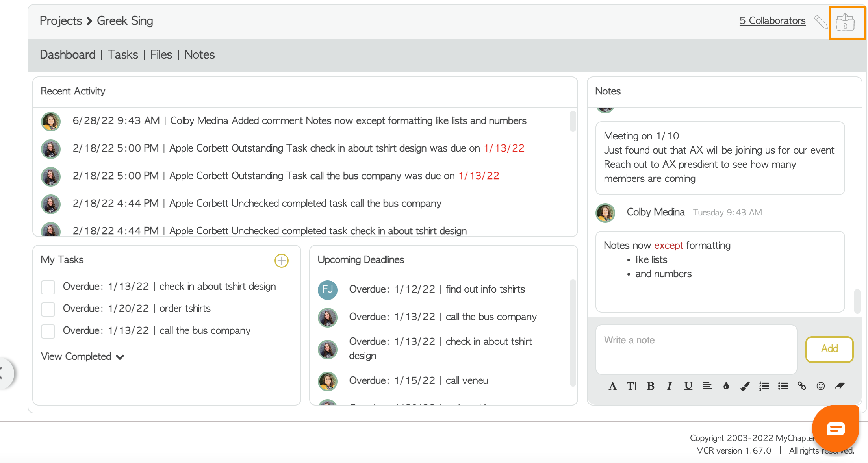Image resolution: width=868 pixels, height=463 pixels.
Task: Add a new task with plus icon
Action: [281, 260]
